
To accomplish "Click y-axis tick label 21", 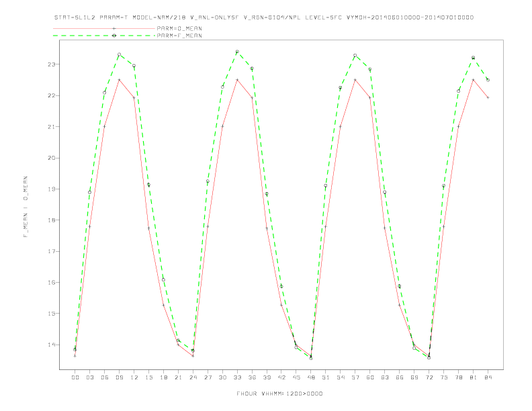I will tap(52, 127).
